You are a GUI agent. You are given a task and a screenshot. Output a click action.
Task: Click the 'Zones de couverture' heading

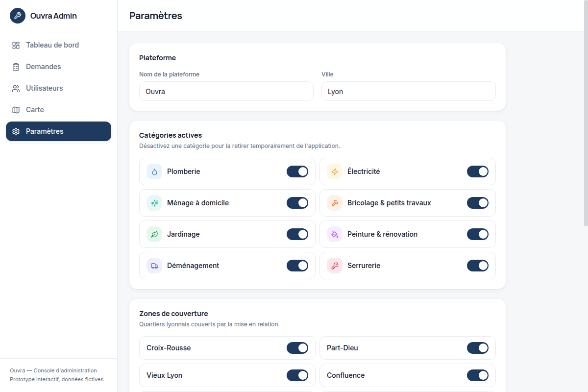[x=173, y=314]
